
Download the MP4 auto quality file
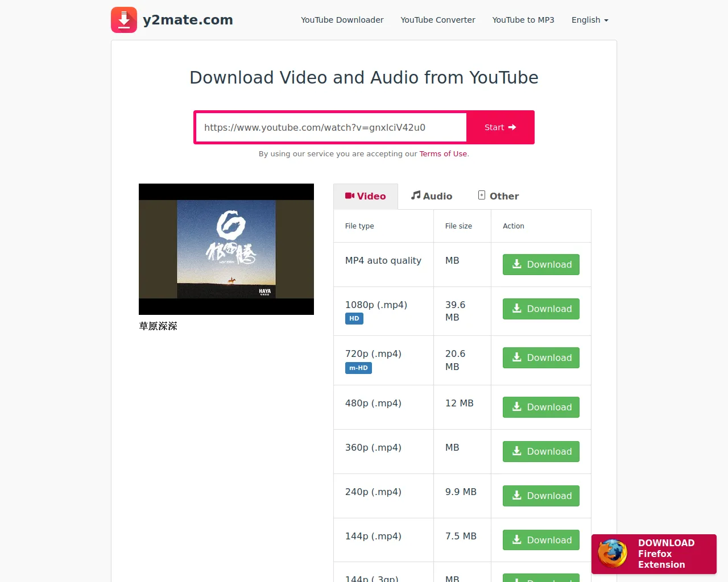click(541, 264)
